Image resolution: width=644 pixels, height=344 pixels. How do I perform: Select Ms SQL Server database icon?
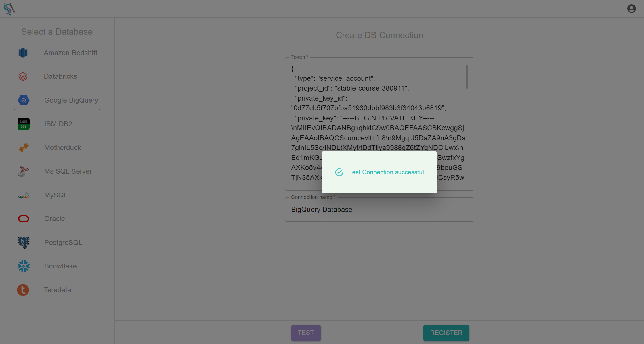pos(23,171)
